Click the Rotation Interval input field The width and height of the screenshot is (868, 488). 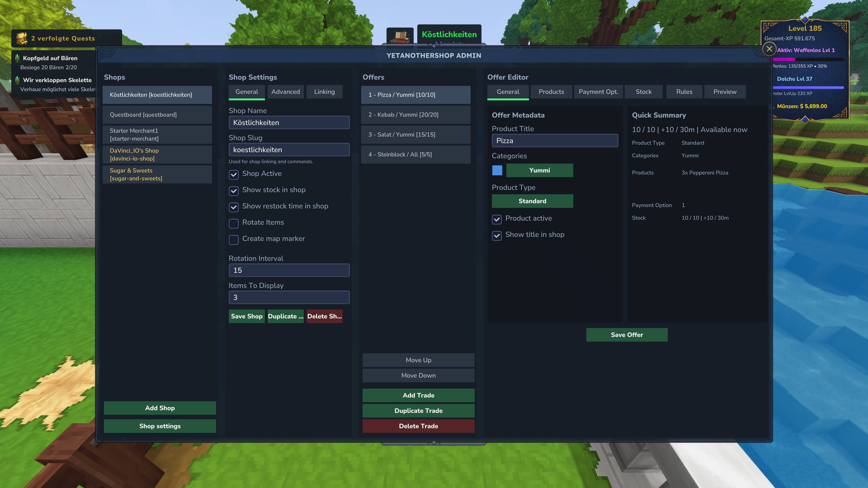point(289,270)
